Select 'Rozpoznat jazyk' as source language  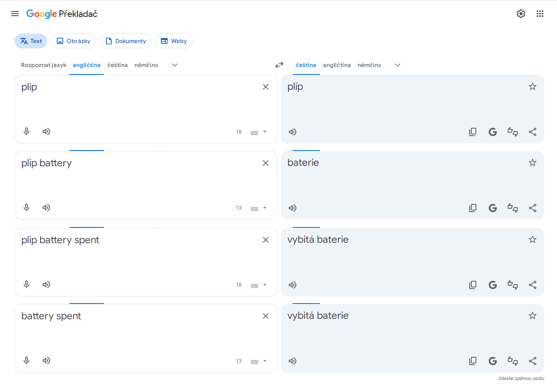point(43,65)
